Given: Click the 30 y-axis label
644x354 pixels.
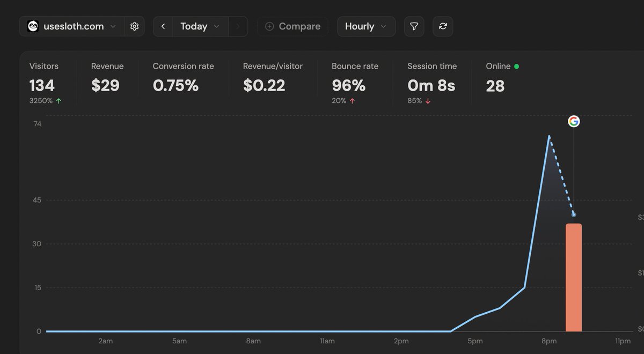Looking at the screenshot, I should pyautogui.click(x=38, y=244).
